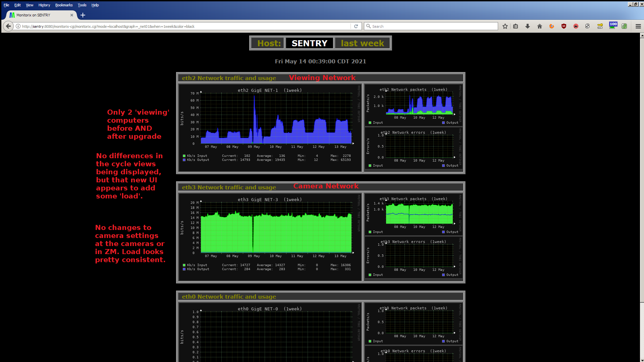Image resolution: width=644 pixels, height=362 pixels.
Task: Click the SENTRY host name
Action: click(309, 43)
